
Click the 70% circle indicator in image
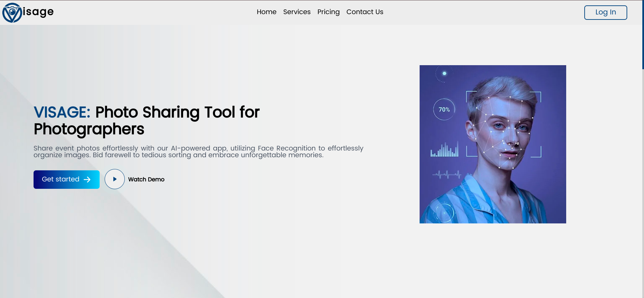pos(444,110)
